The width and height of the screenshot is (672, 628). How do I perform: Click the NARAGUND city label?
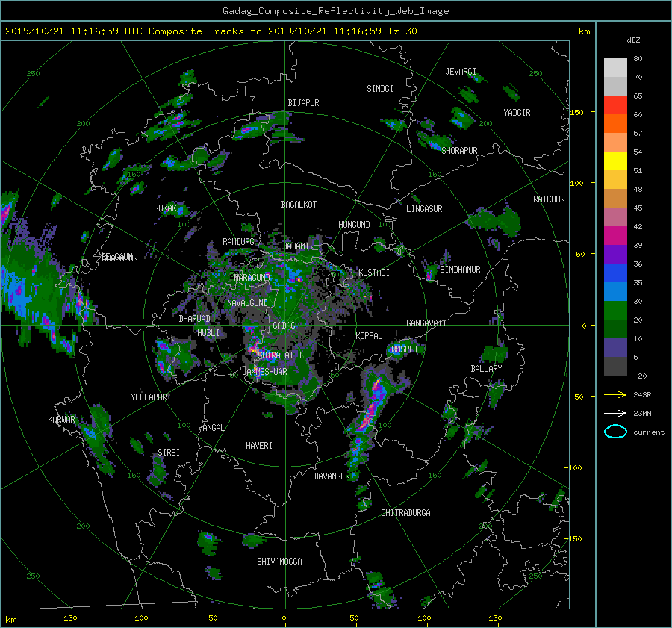[252, 278]
